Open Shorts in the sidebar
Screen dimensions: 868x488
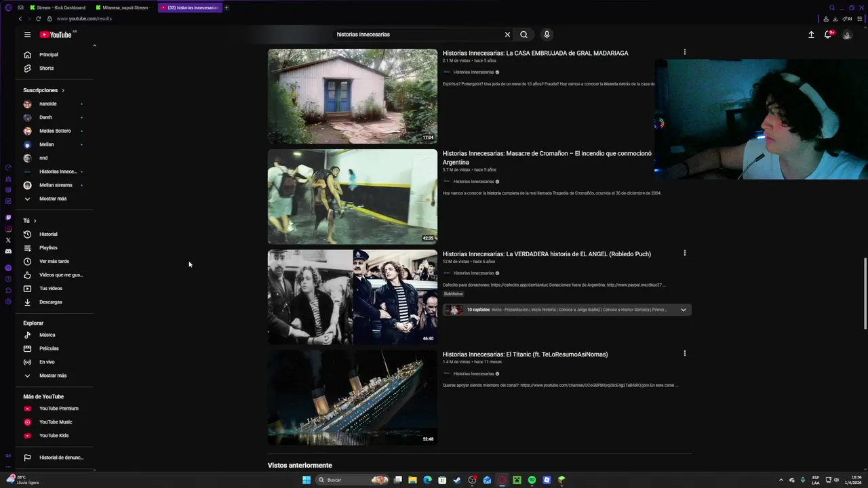tap(54, 68)
